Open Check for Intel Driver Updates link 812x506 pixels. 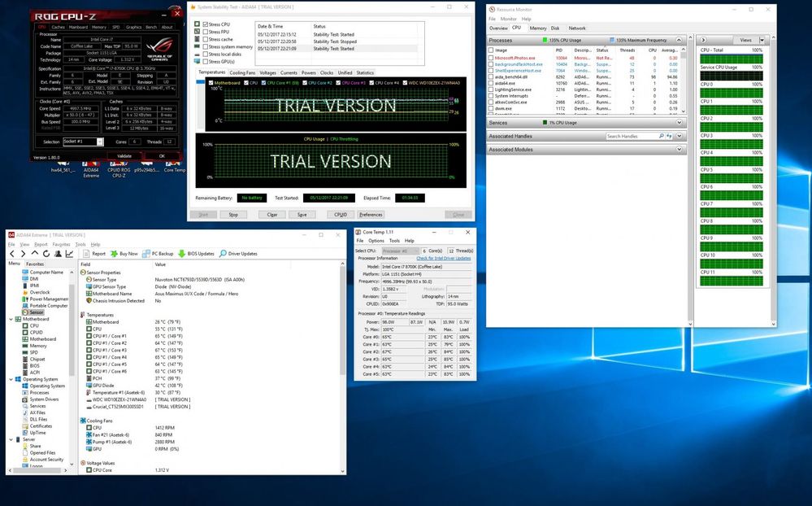click(444, 258)
